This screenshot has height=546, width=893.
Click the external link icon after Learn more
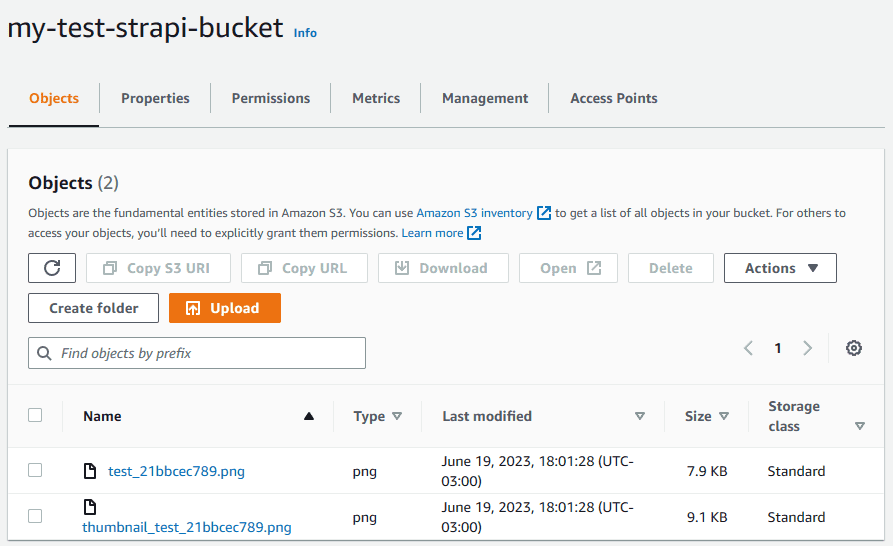(x=474, y=233)
